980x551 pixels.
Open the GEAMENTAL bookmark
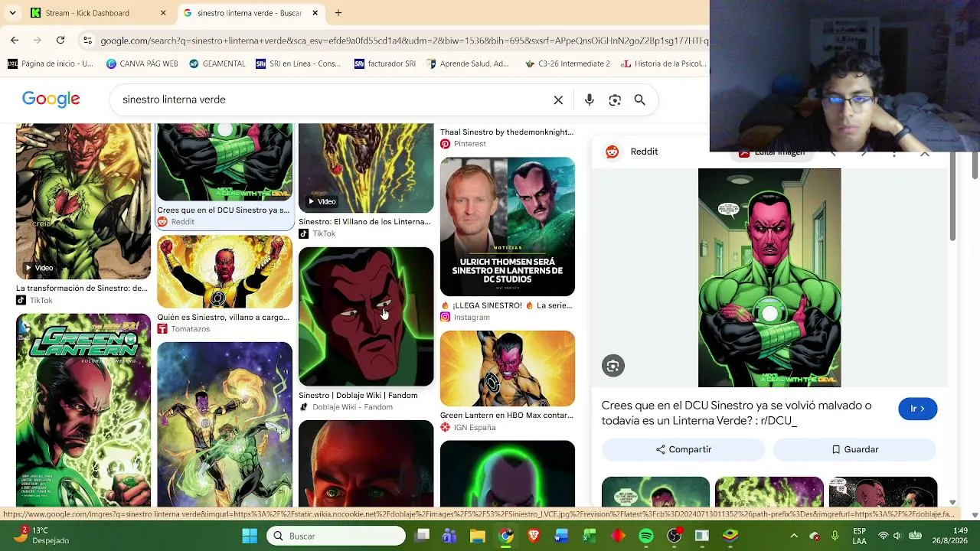click(217, 64)
